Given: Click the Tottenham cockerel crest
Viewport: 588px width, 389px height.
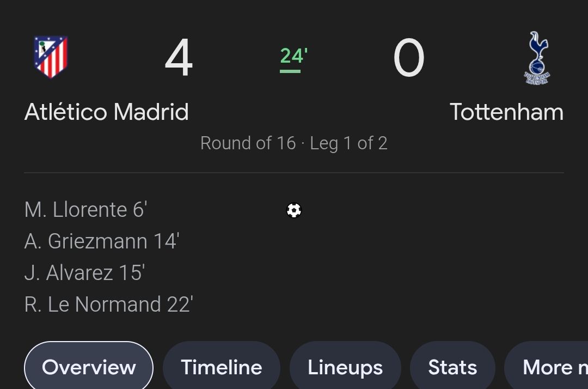Looking at the screenshot, I should pos(537,58).
